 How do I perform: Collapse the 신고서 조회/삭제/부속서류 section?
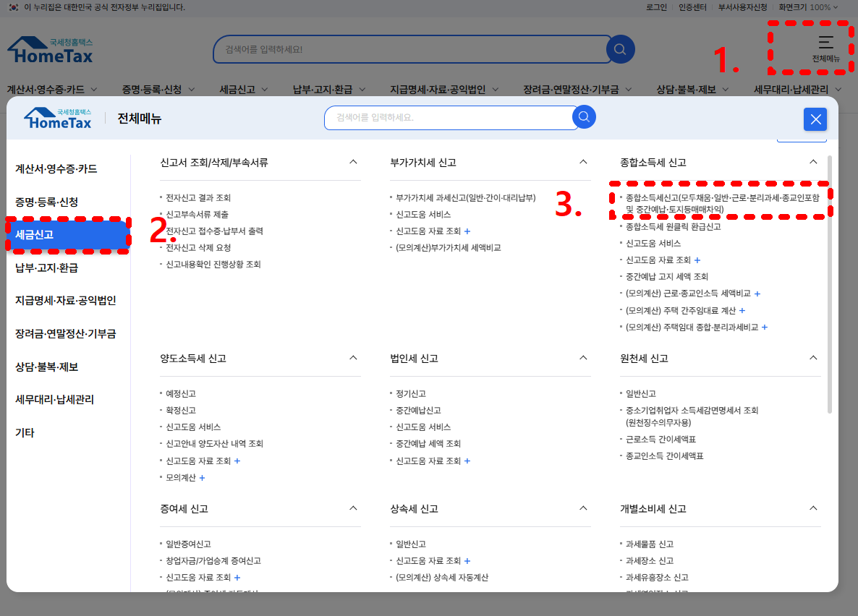[354, 162]
